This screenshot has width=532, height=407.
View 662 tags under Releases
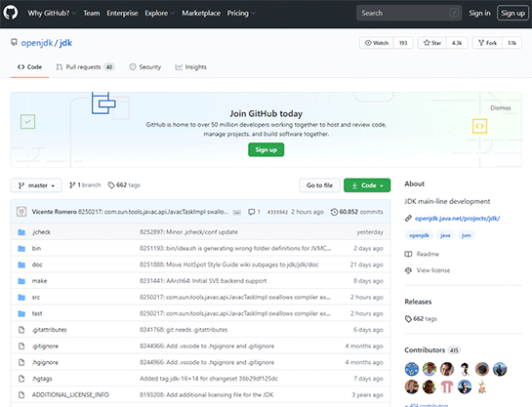tap(421, 319)
